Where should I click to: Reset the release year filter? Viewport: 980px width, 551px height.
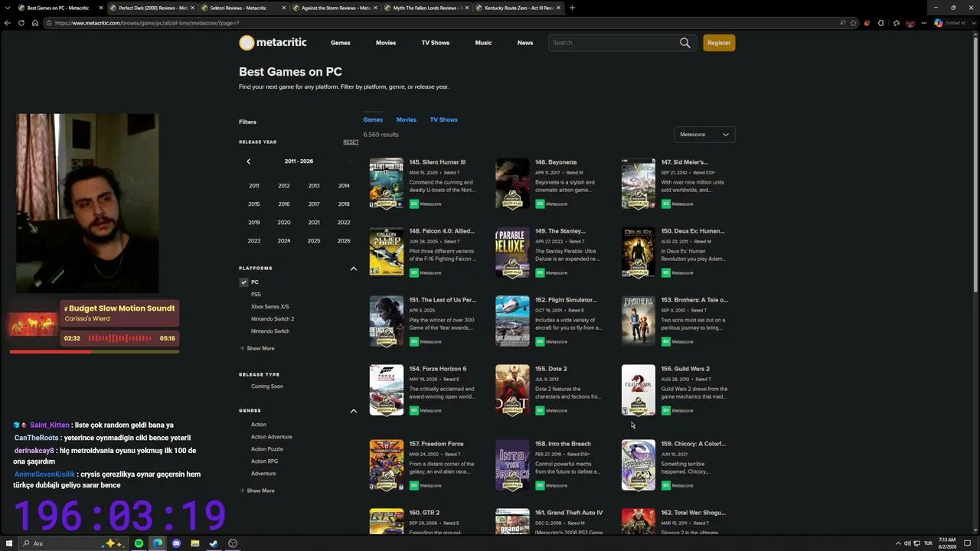tap(351, 142)
